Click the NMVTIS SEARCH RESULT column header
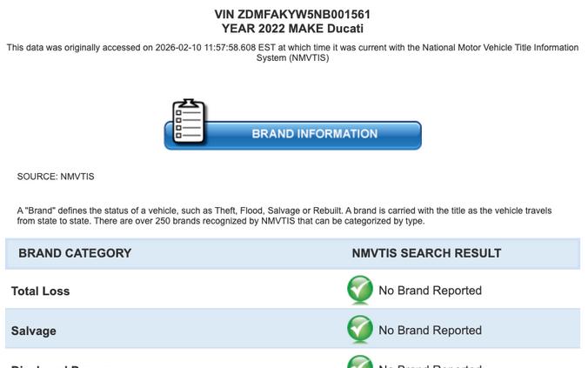The image size is (588, 368). coord(426,253)
